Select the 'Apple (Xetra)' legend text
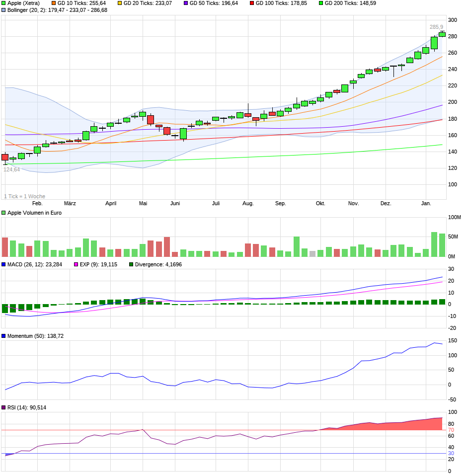Viewport: 467px width, 476px height. [x=23, y=3]
